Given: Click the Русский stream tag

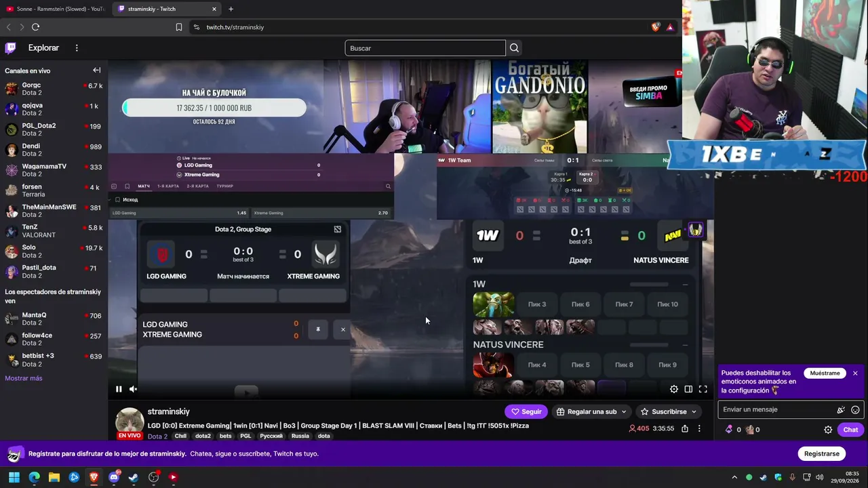Looking at the screenshot, I should click(271, 436).
